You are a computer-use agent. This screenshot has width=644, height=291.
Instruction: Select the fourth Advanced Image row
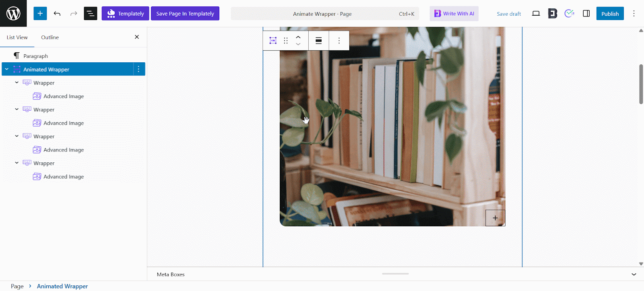[74, 176]
